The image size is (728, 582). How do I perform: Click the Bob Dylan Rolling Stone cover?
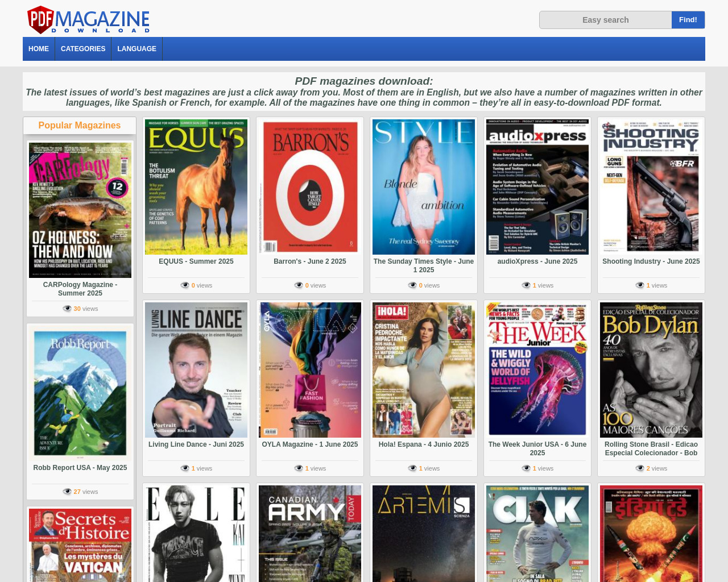651,370
